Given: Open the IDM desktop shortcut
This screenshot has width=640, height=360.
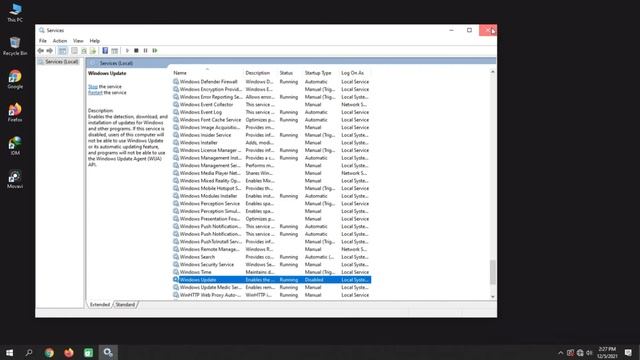Looking at the screenshot, I should (15, 146).
